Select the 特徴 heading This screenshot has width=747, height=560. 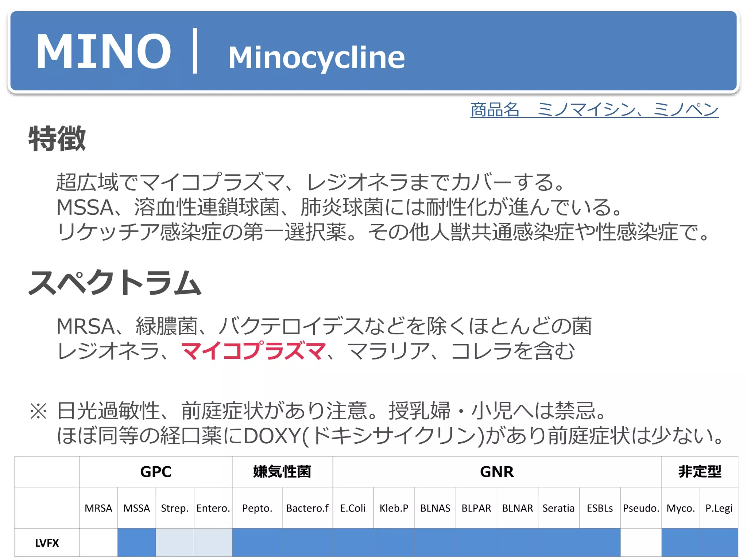click(x=57, y=139)
